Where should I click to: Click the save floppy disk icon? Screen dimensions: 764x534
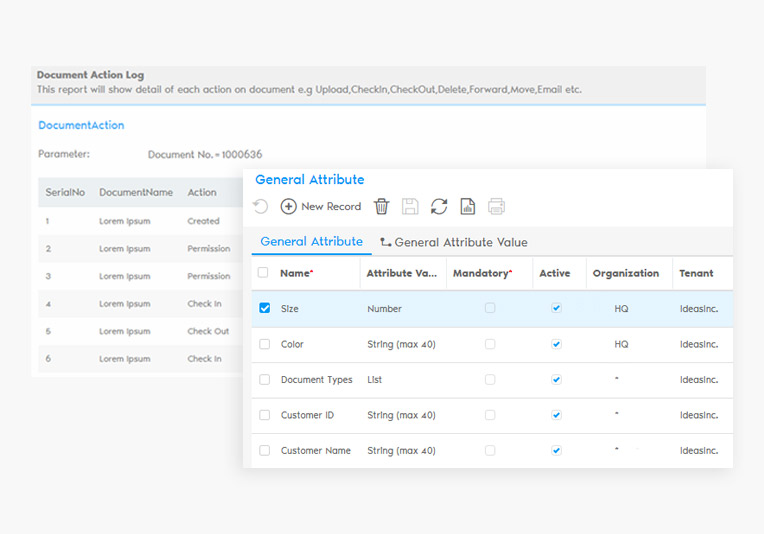coord(410,206)
